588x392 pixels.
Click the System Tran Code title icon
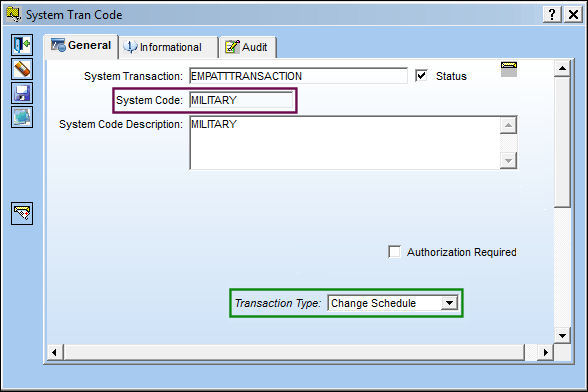[14, 14]
